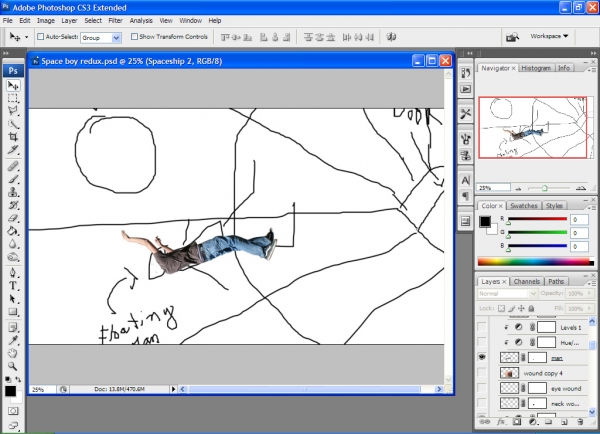This screenshot has height=434, width=600.
Task: Hide the man layer eye icon
Action: (482, 357)
